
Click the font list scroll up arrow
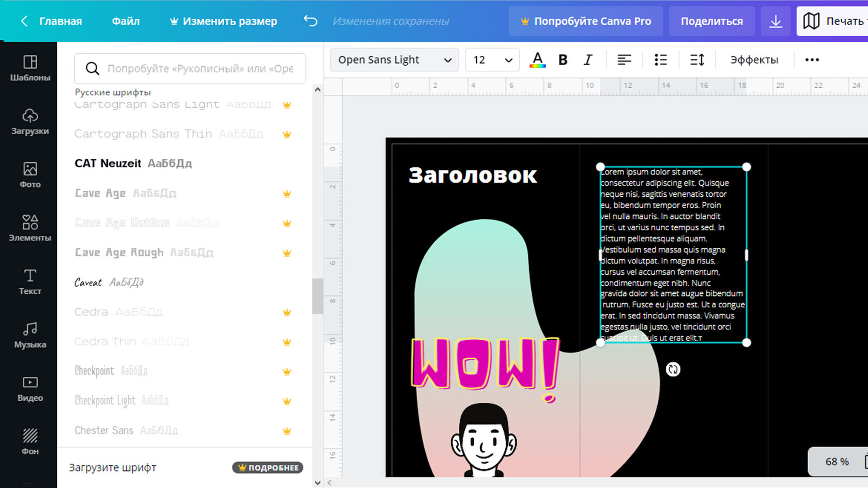317,89
